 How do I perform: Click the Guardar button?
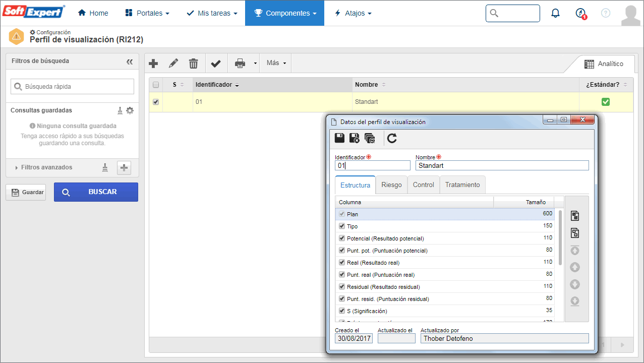pyautogui.click(x=25, y=192)
